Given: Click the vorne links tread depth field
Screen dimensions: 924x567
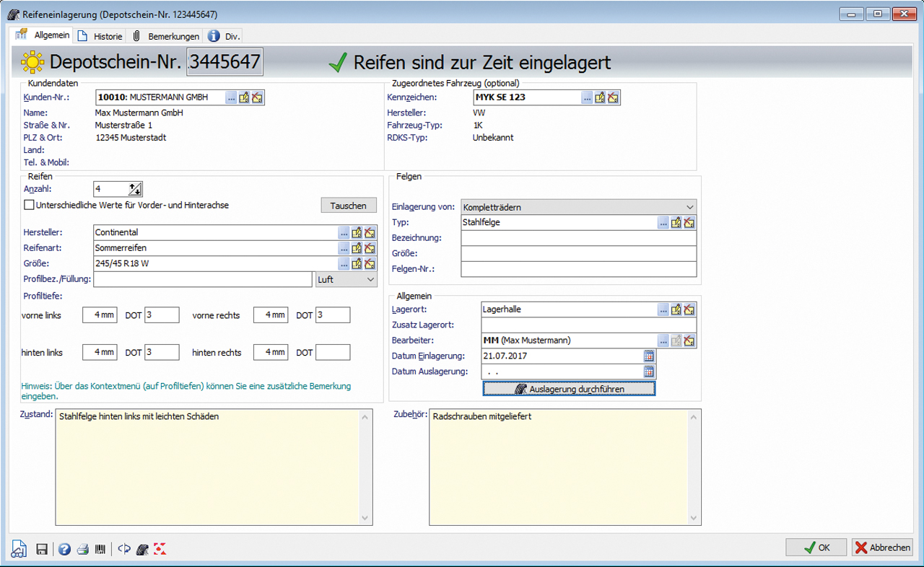Looking at the screenshot, I should [100, 315].
